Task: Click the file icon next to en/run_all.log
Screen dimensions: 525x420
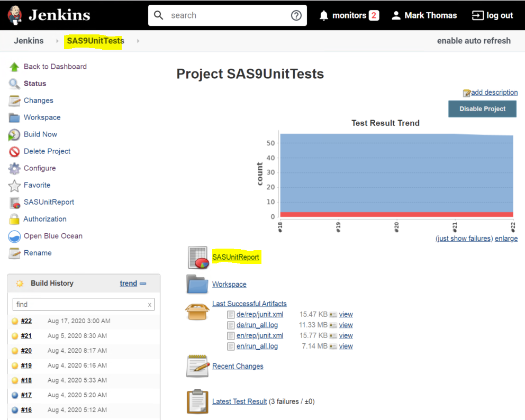Action: (231, 346)
